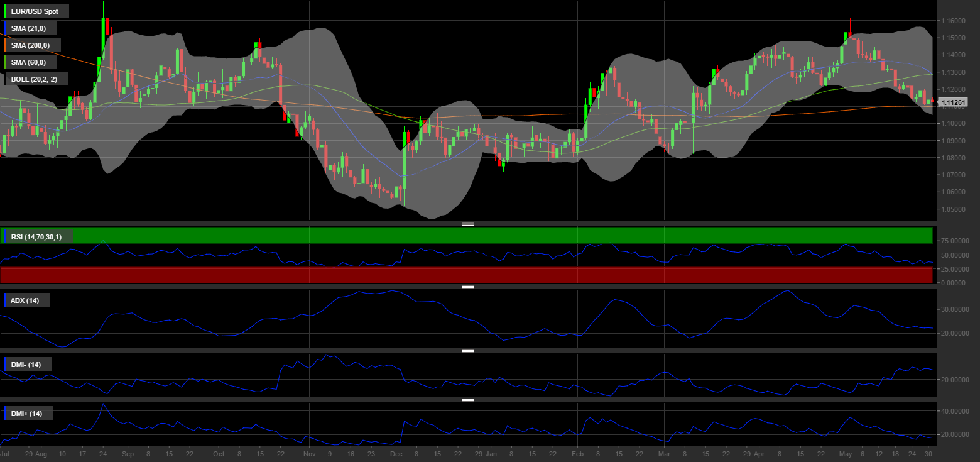Grab the resize handle above the RSI panel
Screen dimensions: 980x462
pyautogui.click(x=467, y=224)
